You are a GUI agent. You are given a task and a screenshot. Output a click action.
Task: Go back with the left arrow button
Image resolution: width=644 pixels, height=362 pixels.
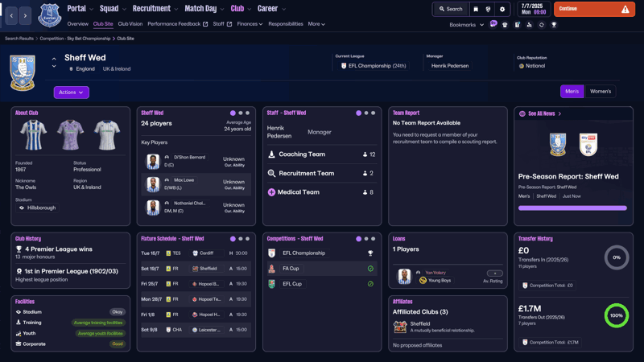(11, 15)
